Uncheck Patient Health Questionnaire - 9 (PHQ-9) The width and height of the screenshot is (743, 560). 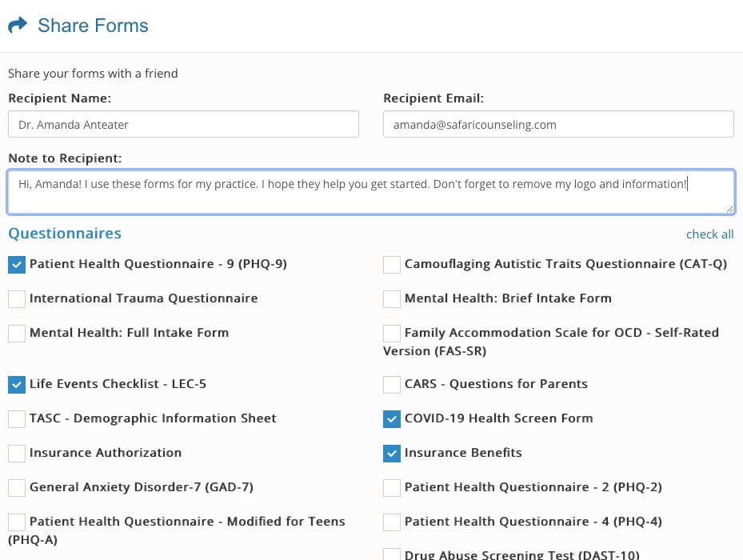pyautogui.click(x=17, y=265)
